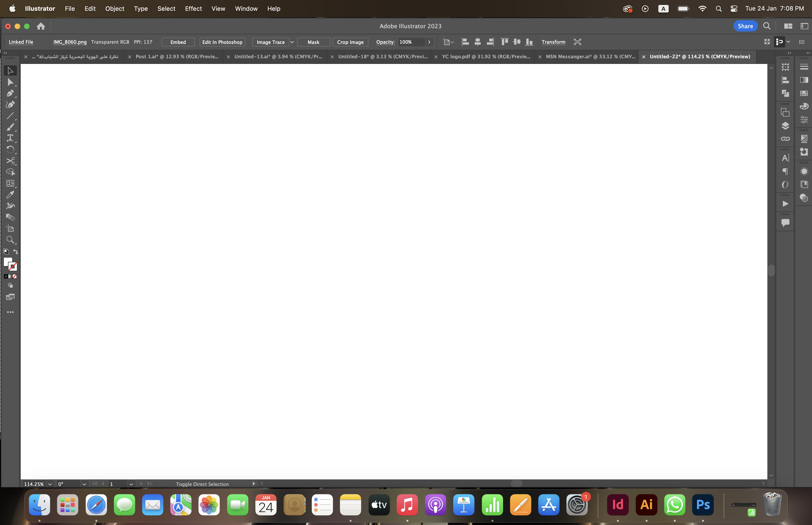Open the Layers panel icon
Screen dimensions: 812x525
click(x=785, y=126)
